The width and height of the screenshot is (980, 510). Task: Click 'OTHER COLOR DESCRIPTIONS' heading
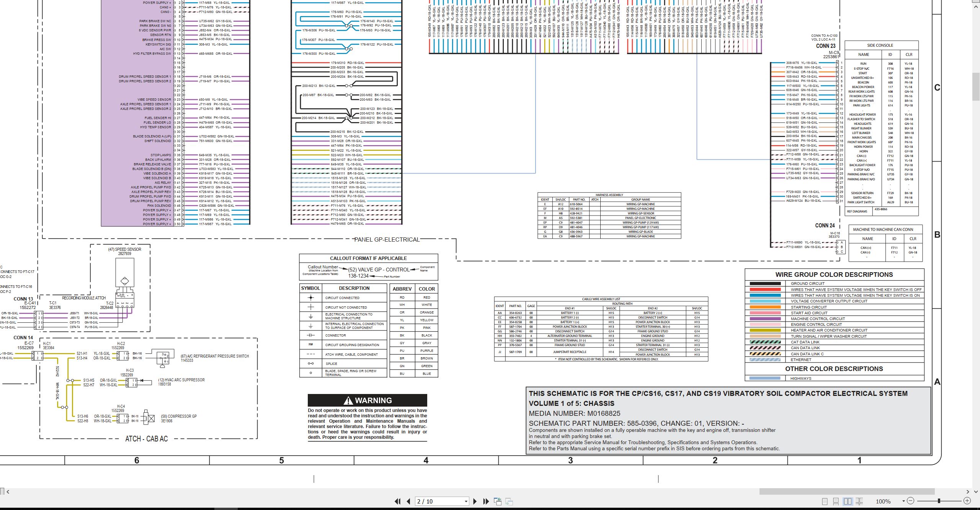(834, 369)
